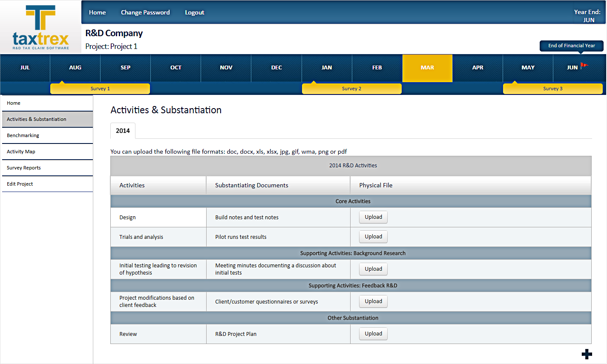Select the MAR month in timeline
This screenshot has height=364, width=607.
pos(427,68)
